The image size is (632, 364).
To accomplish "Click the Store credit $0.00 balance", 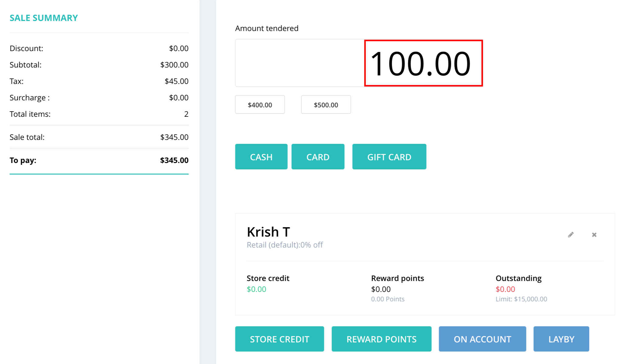I will (256, 289).
